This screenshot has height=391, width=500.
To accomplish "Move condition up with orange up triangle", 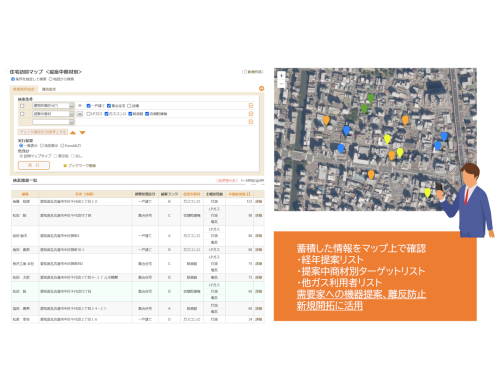I will coord(73,132).
